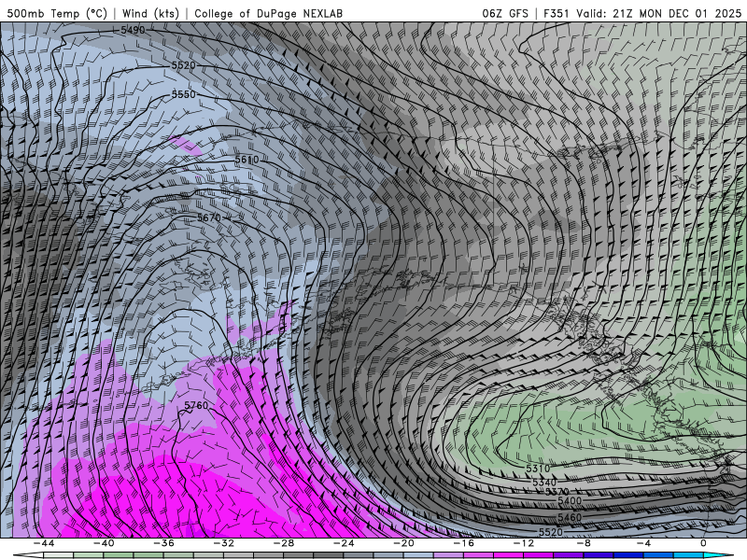Pick the bright magenta colorbar swatch below -12

click(508, 555)
